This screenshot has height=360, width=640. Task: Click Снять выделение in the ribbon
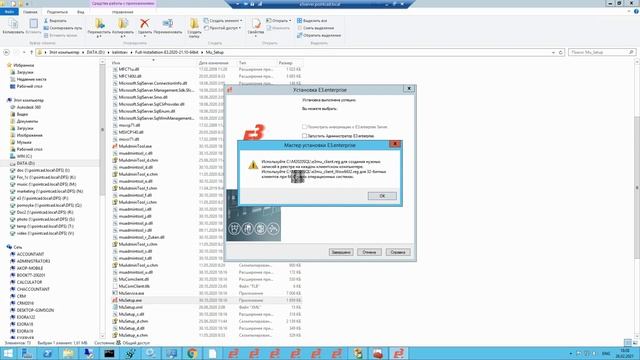point(316,28)
